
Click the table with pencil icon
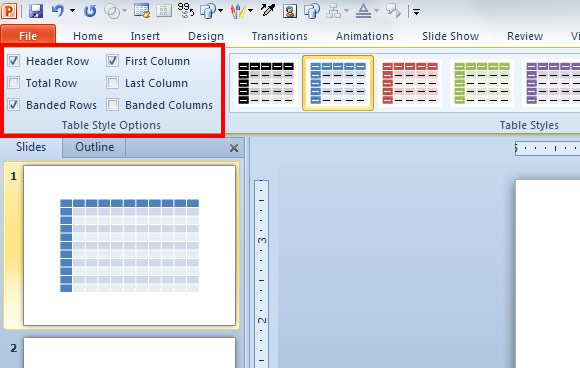142,10
